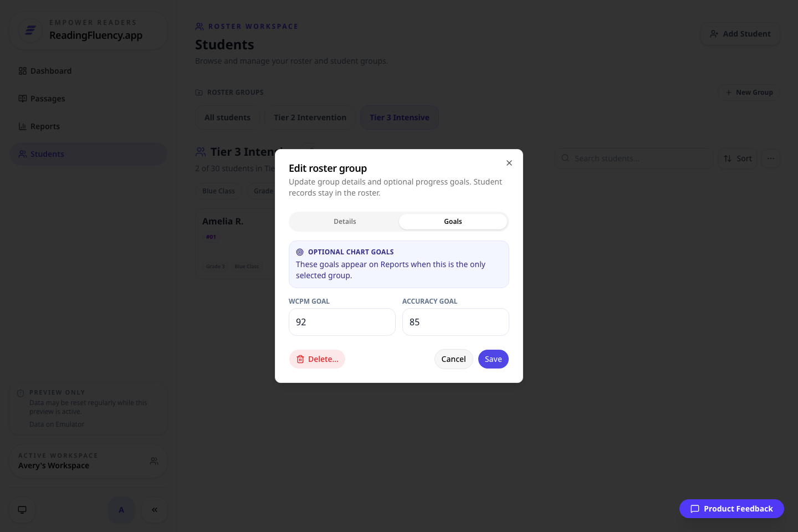
Task: Collapse the sidebar with double-chevron icon
Action: 155,510
